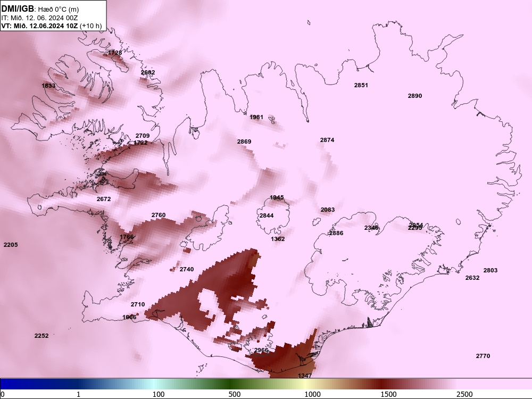The height and width of the screenshot is (399, 532).
Task: Click the 2500 label on the color scale
Action: click(464, 394)
